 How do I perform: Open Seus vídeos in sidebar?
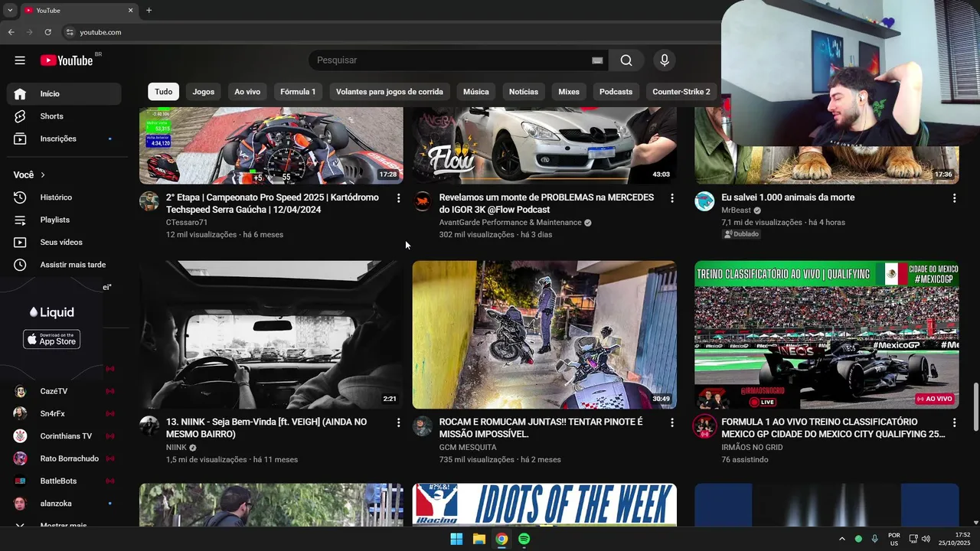coord(64,243)
